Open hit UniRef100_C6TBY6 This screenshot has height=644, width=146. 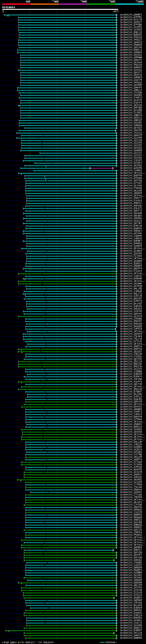[x=131, y=30]
